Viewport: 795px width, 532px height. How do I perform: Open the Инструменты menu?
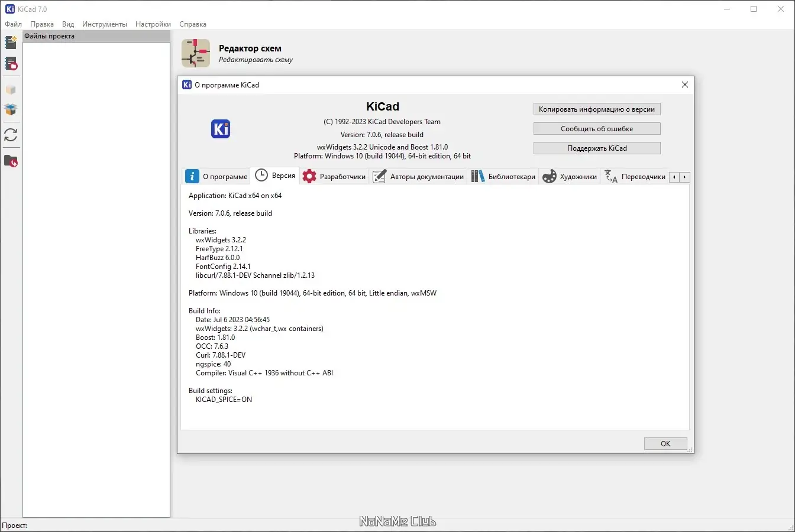105,24
